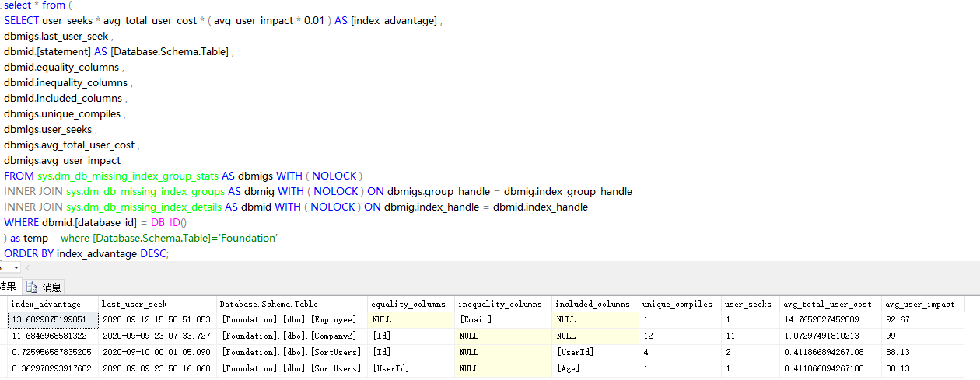Select the [Age] included_columns cell
The image size is (980, 380).
pyautogui.click(x=596, y=368)
